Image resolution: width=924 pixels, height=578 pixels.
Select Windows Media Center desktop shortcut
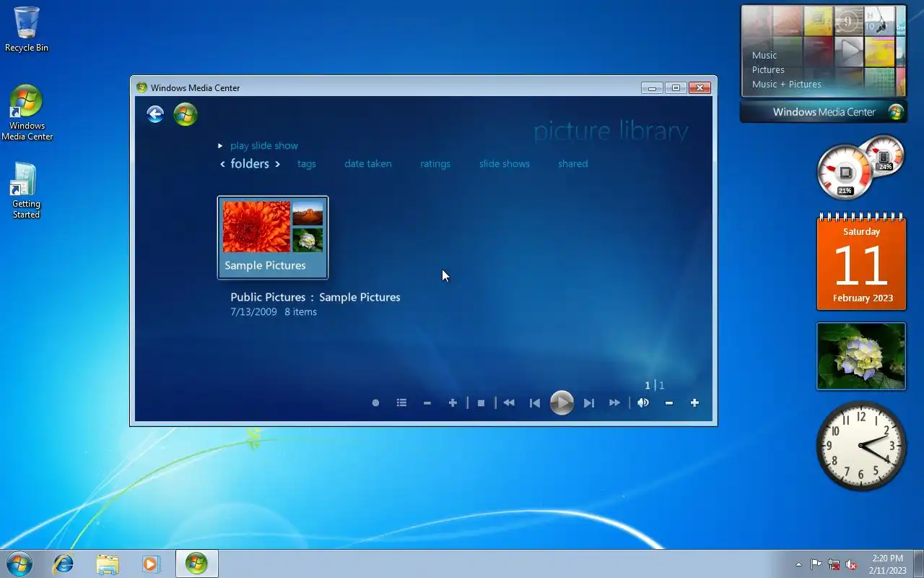pos(27,113)
